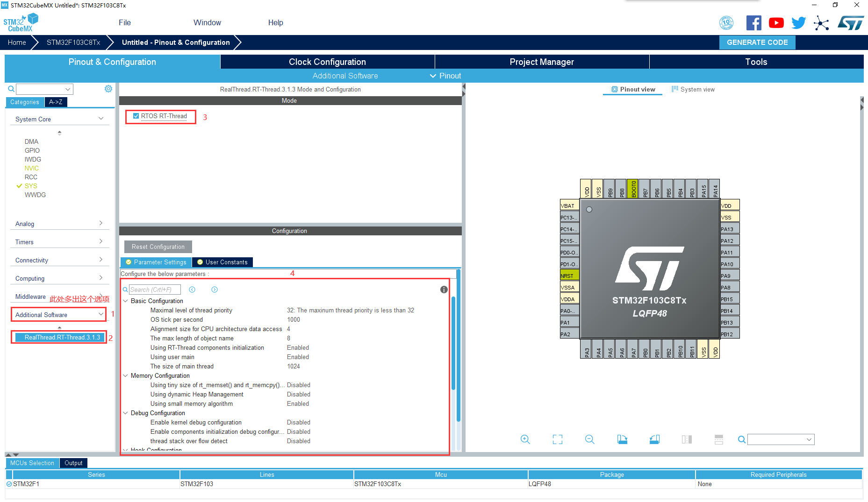Click the Reset Configuration button
The height and width of the screenshot is (502, 868).
158,247
